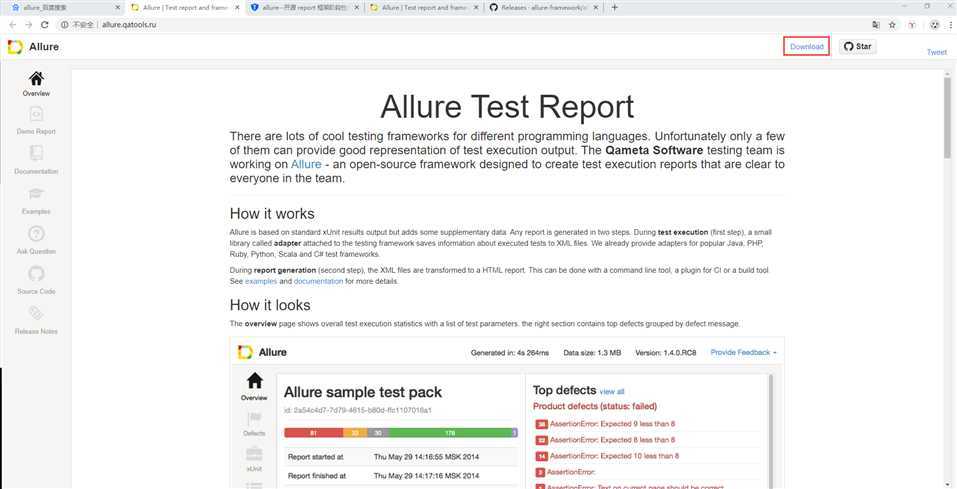This screenshot has width=957, height=489.
Task: Open the Examples graduation cap icon
Action: 36,194
